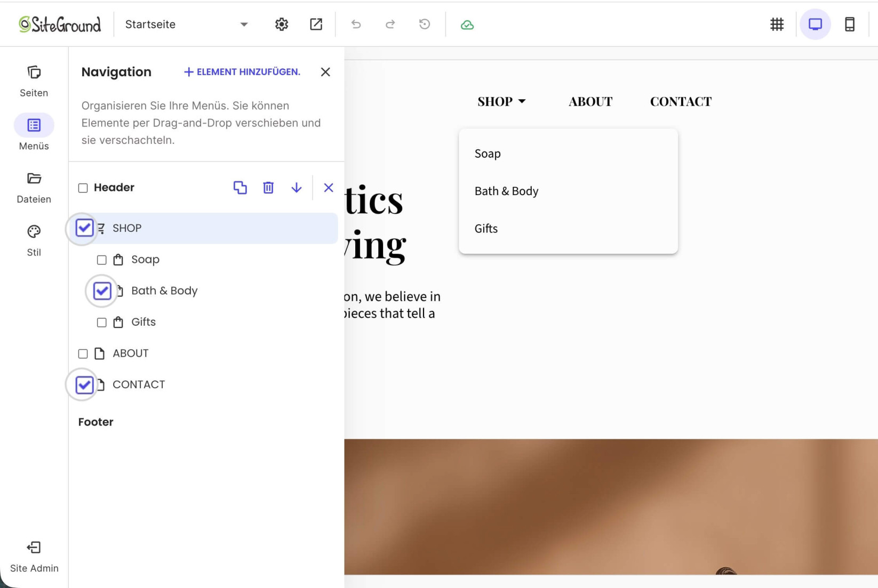The image size is (878, 588).
Task: Click SHOP dropdown in site preview header
Action: click(501, 101)
